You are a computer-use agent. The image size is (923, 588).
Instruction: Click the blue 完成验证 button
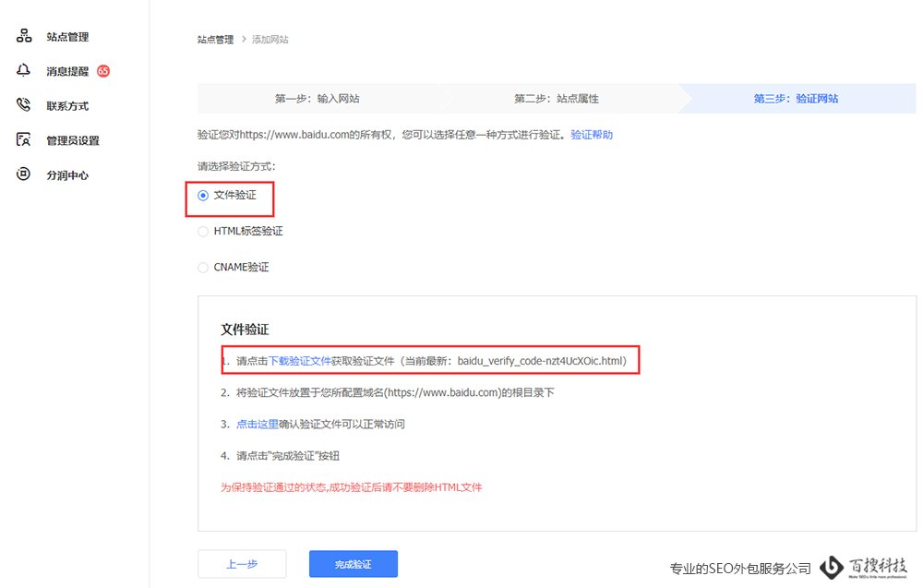[x=354, y=563]
